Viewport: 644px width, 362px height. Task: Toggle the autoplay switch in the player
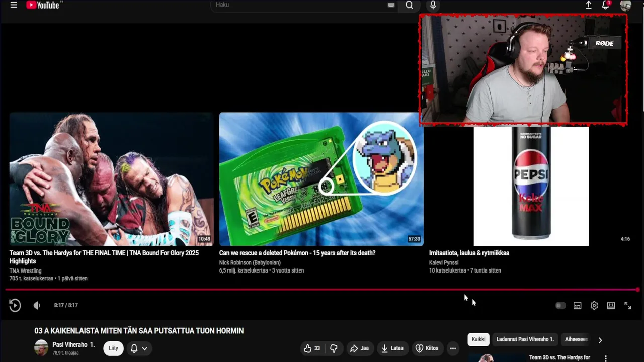[x=560, y=306]
